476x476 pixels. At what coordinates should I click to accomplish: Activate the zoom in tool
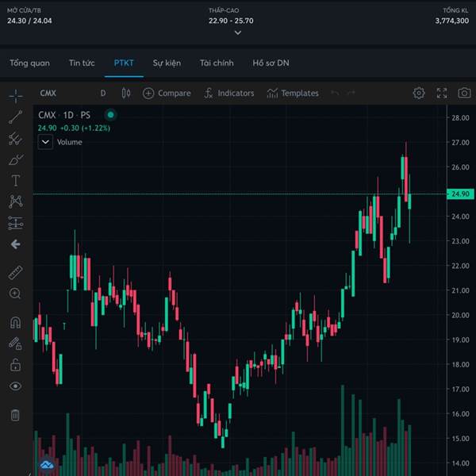coord(15,294)
